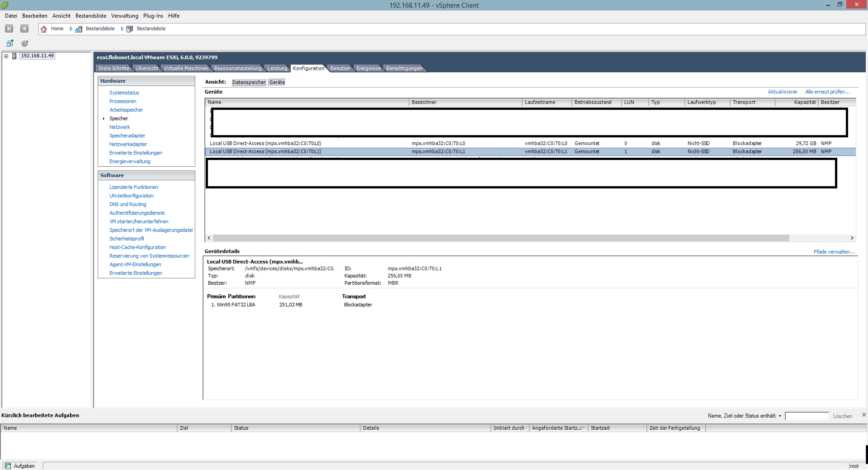
Task: Open the Verwaltung menu
Action: [124, 16]
